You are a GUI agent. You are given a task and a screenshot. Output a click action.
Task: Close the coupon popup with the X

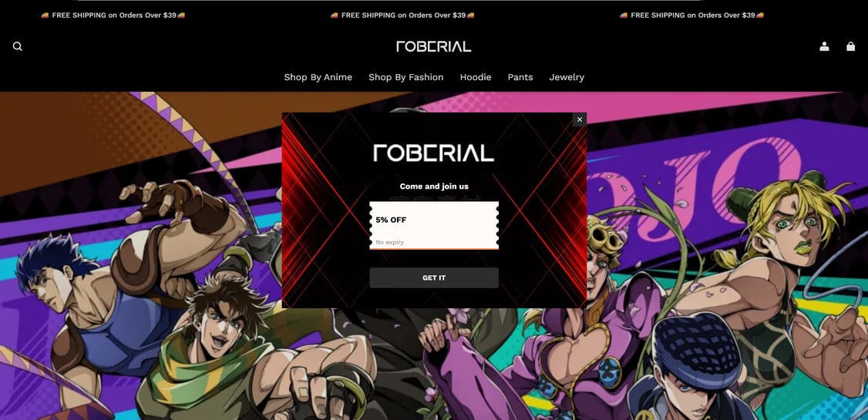coord(580,119)
